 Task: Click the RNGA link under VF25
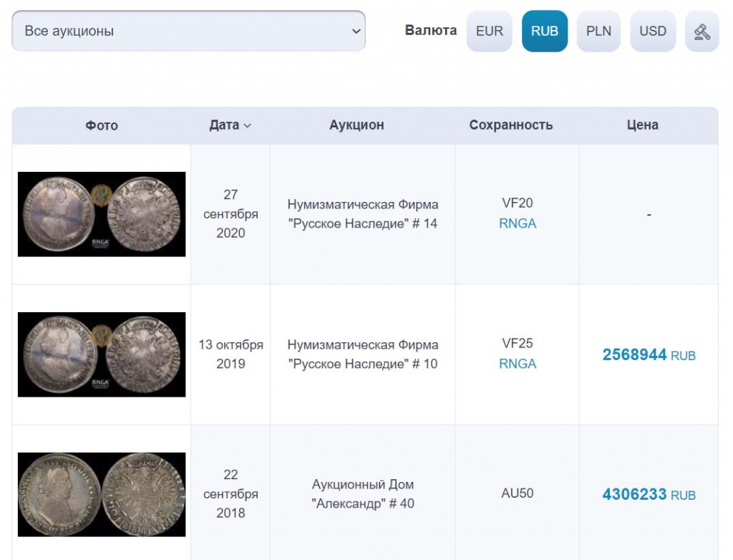518,364
